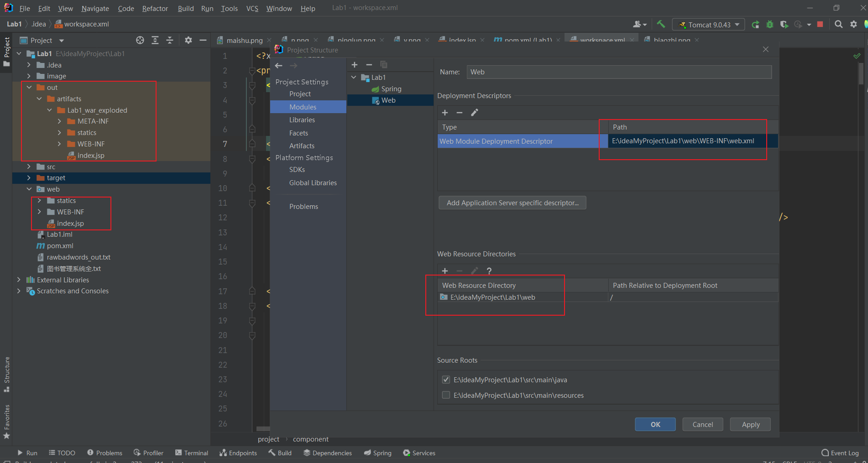Open IDE Settings gear in the toolbar
The width and height of the screenshot is (868, 463).
(x=853, y=24)
